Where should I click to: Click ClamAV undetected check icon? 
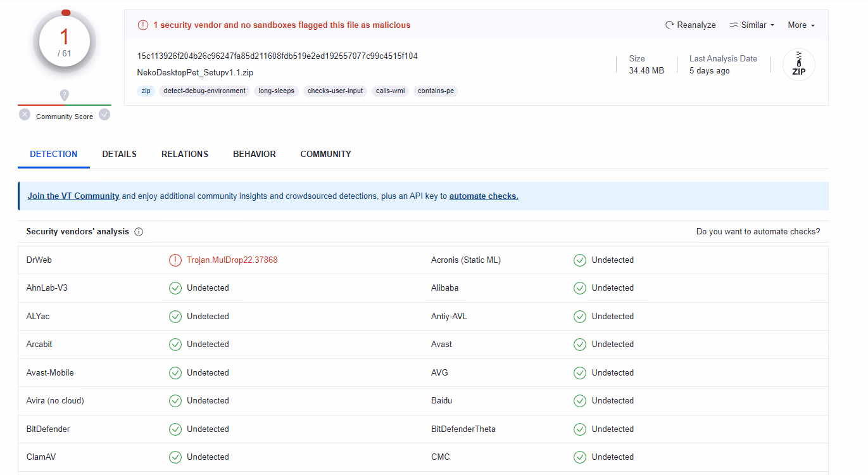pos(175,457)
